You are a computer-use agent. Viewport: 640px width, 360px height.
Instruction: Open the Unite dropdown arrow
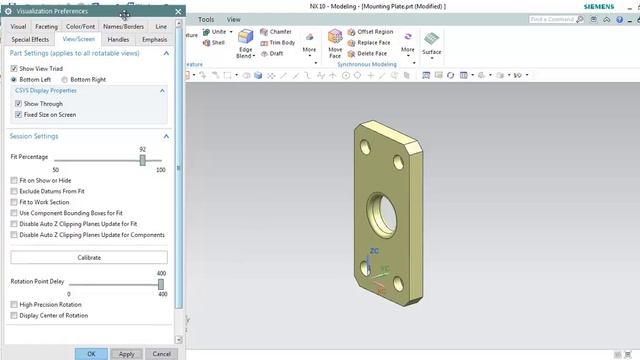(231, 32)
